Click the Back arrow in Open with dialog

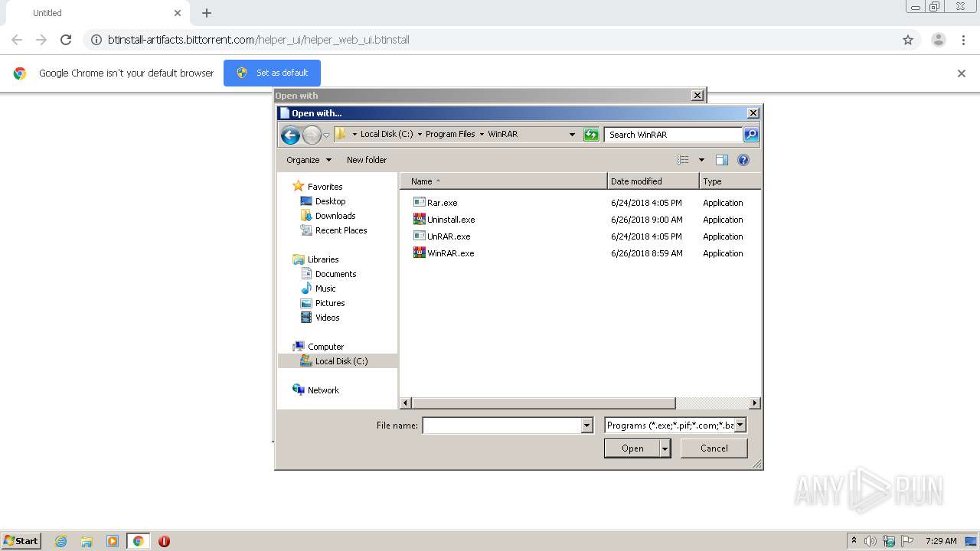pyautogui.click(x=290, y=135)
